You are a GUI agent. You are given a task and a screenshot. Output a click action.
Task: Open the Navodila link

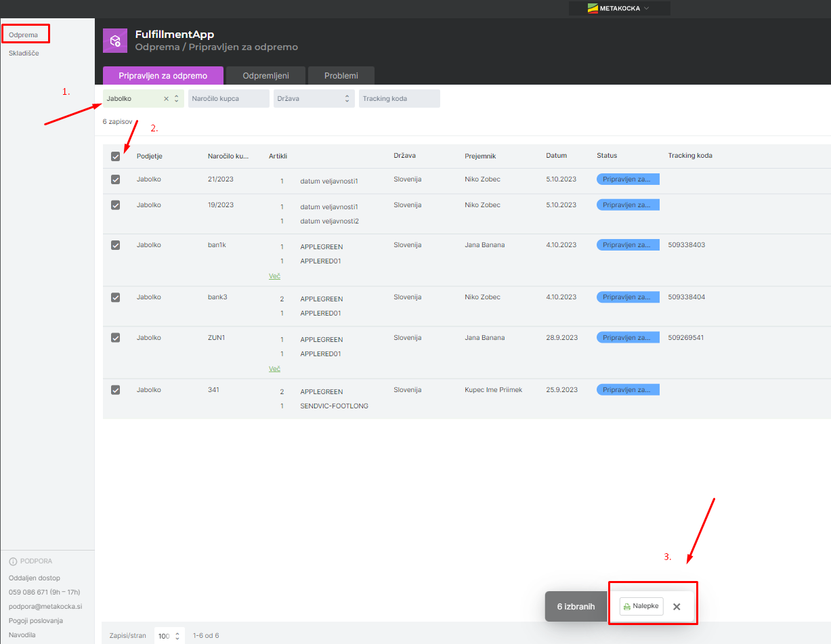click(22, 635)
